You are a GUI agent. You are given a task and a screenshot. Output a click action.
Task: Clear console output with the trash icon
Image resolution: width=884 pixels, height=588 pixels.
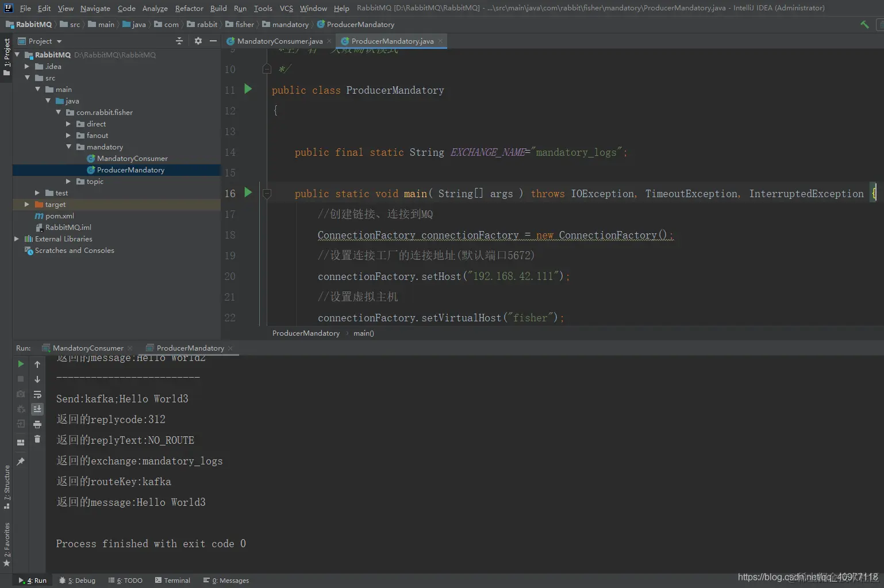pyautogui.click(x=37, y=439)
